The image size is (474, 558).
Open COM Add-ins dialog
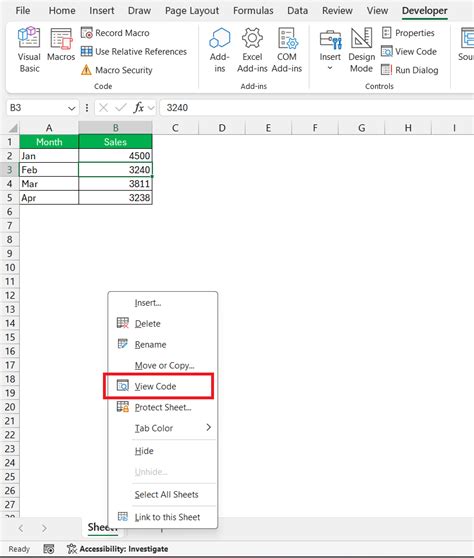pos(287,49)
